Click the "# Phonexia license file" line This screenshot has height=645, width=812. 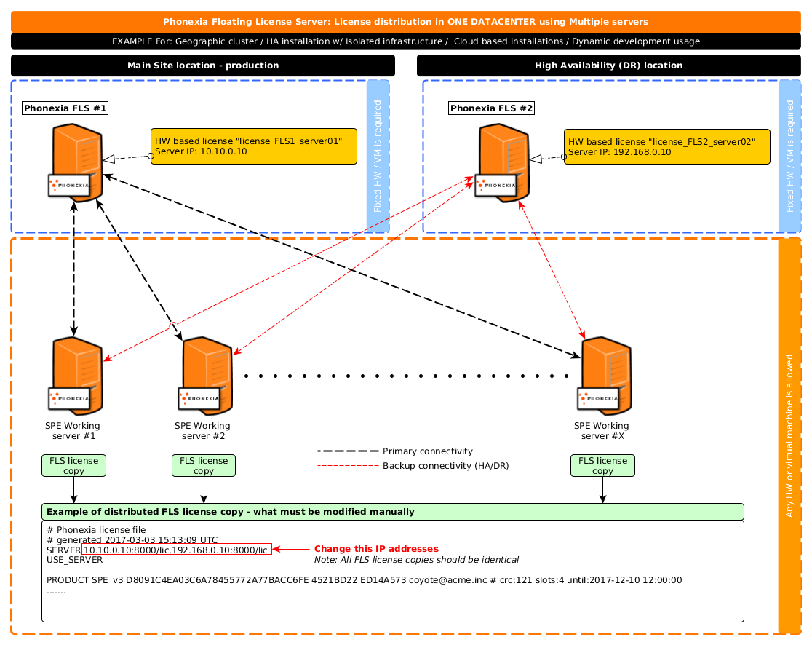click(96, 529)
